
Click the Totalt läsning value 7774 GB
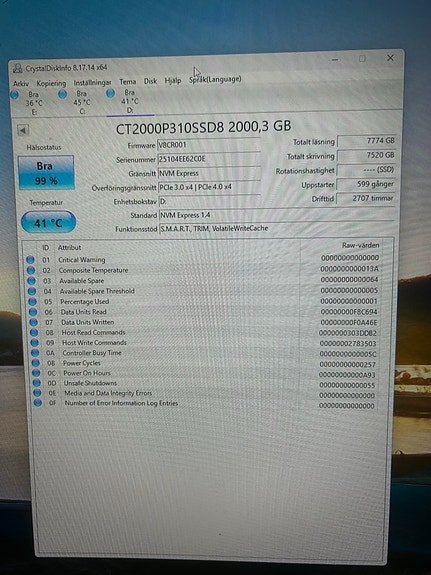tap(367, 141)
